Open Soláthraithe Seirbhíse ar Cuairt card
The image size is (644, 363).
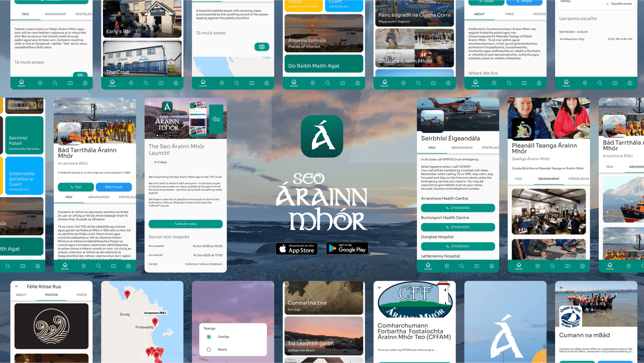click(24, 176)
